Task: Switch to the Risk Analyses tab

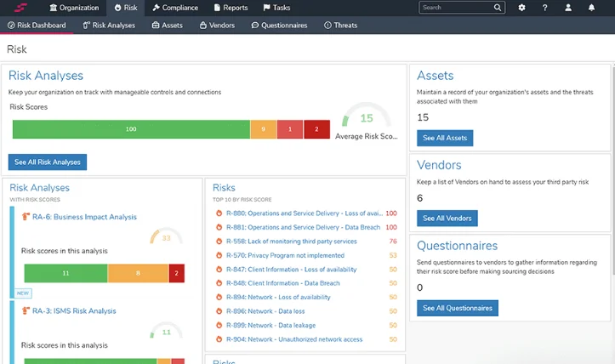Action: (109, 26)
